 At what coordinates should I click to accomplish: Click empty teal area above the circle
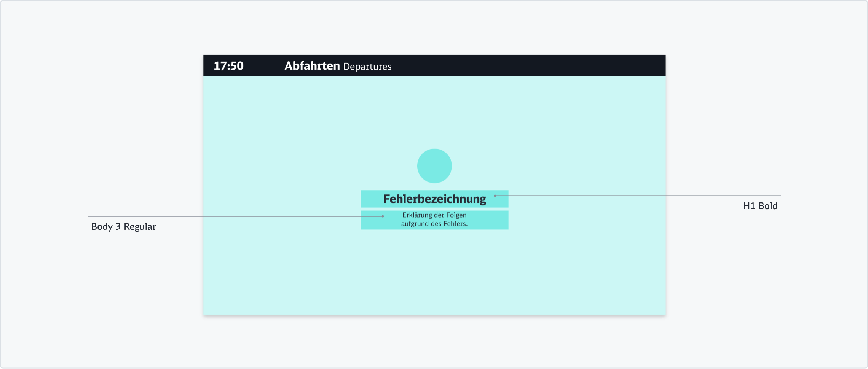point(434,110)
